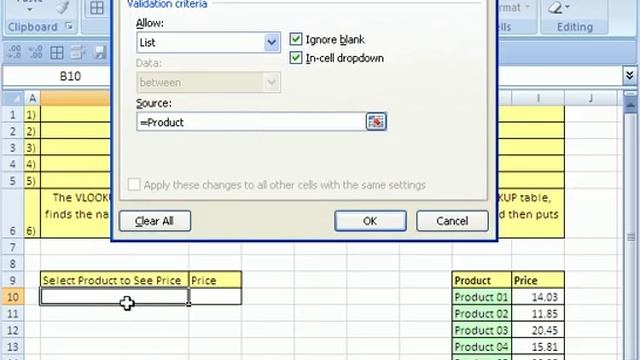Expand the formula bar with double chevron
The image size is (640, 360).
click(x=630, y=76)
